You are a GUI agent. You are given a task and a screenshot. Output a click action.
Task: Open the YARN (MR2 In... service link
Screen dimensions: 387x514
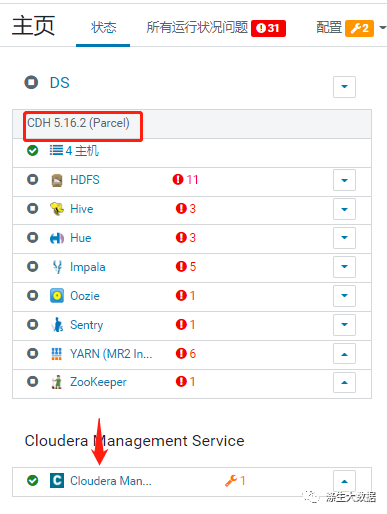(111, 354)
